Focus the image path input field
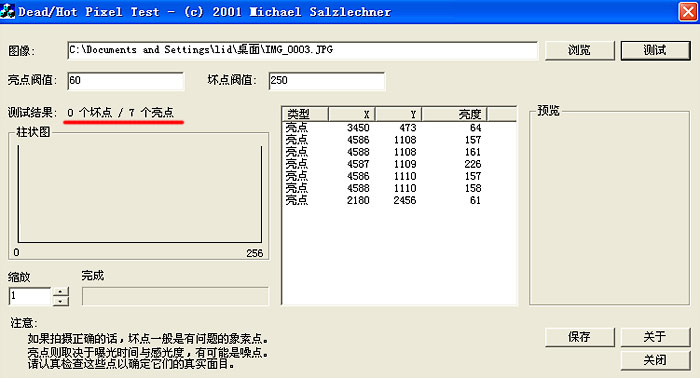The image size is (700, 378). tap(303, 50)
